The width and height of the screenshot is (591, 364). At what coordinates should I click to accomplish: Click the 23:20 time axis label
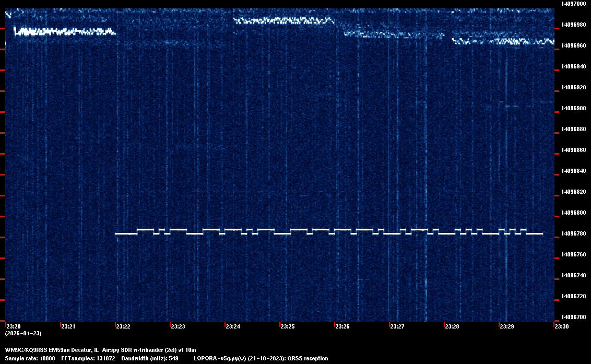[x=14, y=326]
